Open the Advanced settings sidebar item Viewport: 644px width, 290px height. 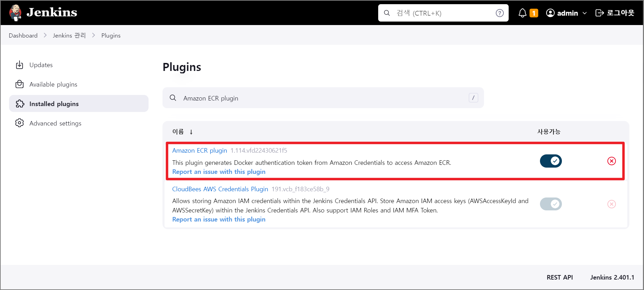(x=79, y=123)
